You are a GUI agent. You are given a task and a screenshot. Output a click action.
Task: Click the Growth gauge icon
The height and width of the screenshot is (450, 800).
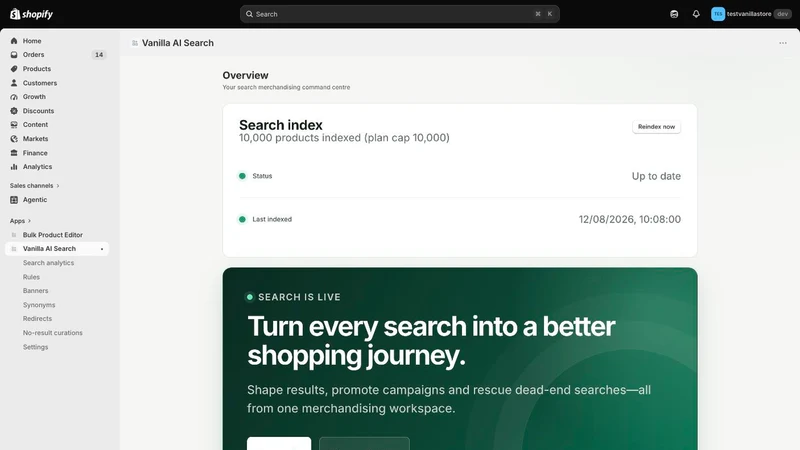point(14,97)
